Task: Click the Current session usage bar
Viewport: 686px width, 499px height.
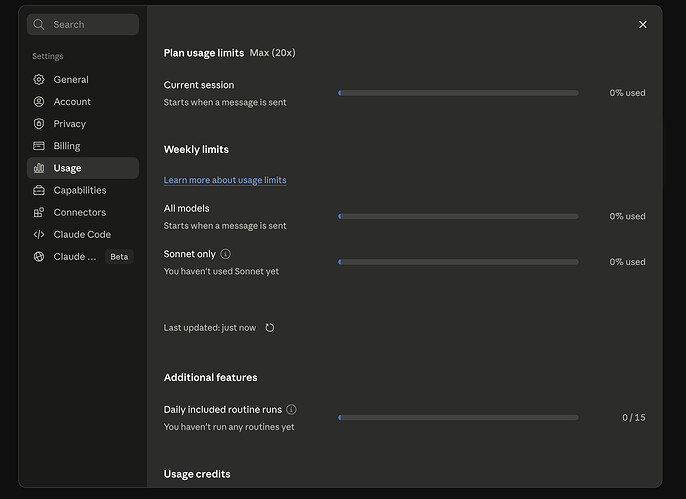Action: [x=458, y=93]
